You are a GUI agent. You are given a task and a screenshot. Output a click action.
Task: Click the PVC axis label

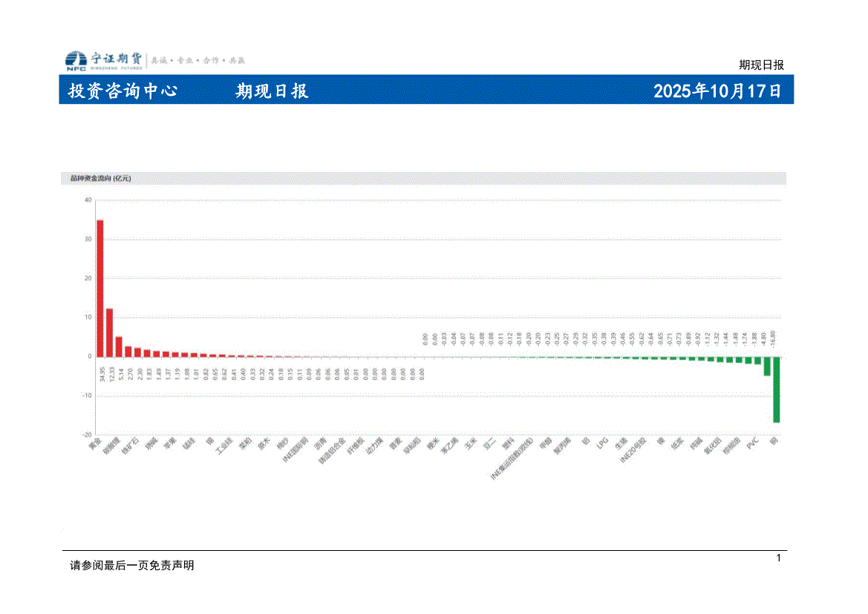click(753, 443)
